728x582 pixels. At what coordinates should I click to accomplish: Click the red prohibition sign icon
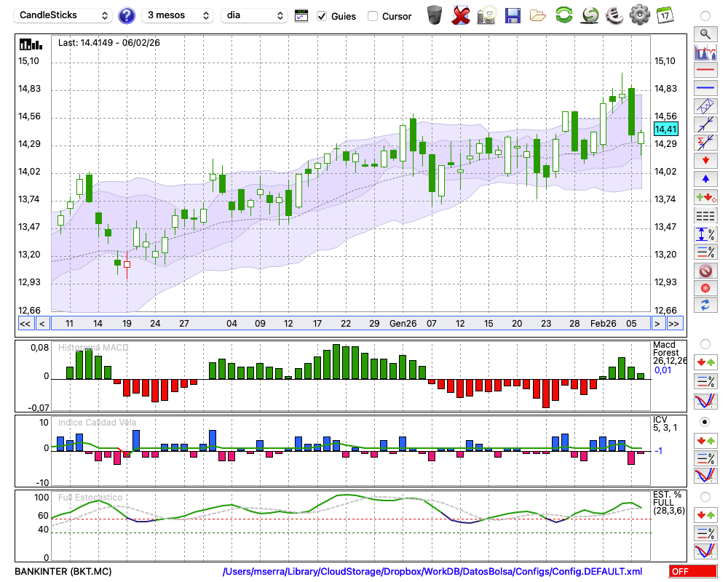point(705,271)
